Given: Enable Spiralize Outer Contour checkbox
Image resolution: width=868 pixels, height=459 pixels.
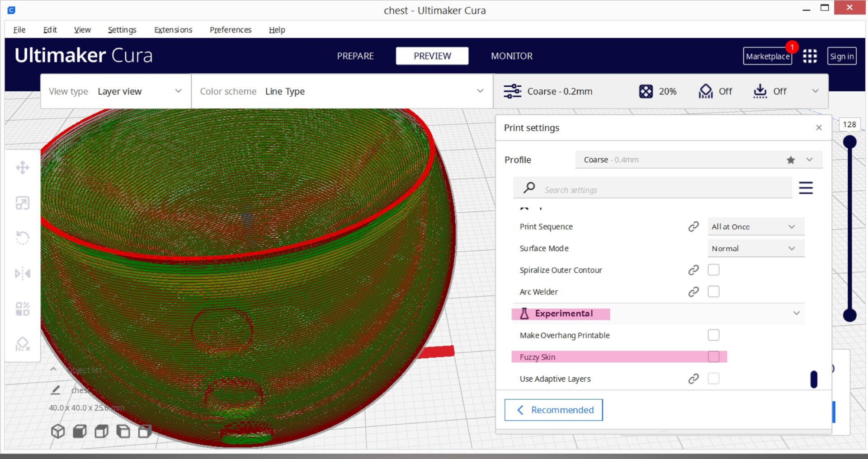Looking at the screenshot, I should (x=713, y=270).
